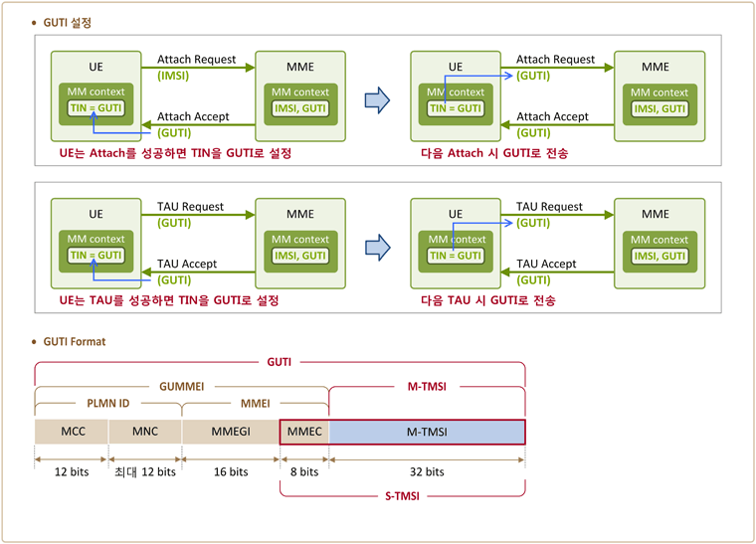This screenshot has width=756, height=544.
Task: Click caption "UE는 Attach를 성공하면 TIN을 GUTI로 설정"
Action: coord(175,153)
